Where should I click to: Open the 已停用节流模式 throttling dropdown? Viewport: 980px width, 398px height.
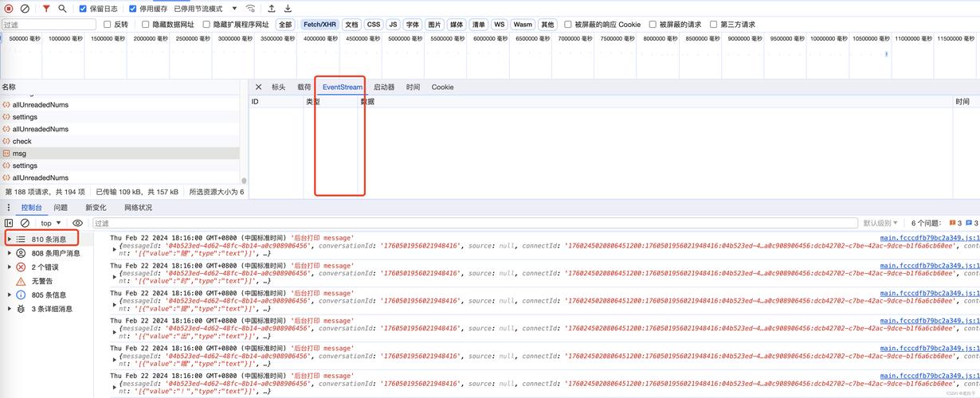point(206,9)
